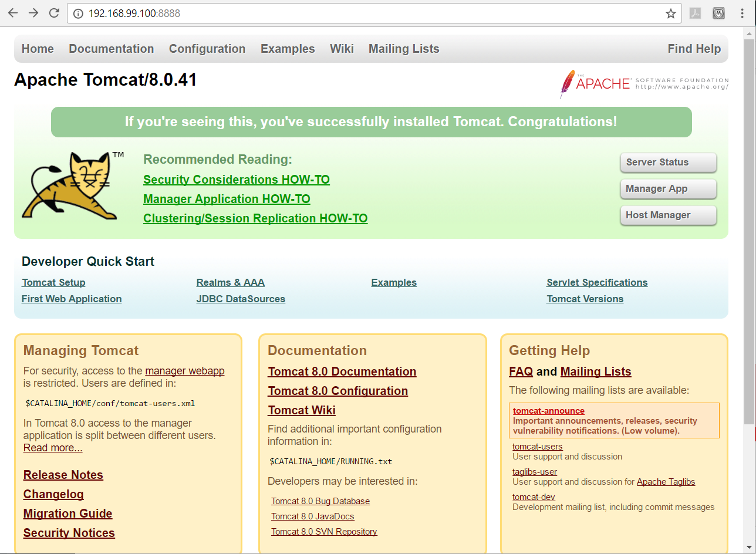Open Clustering/Session Replication HOW-TO link

255,218
